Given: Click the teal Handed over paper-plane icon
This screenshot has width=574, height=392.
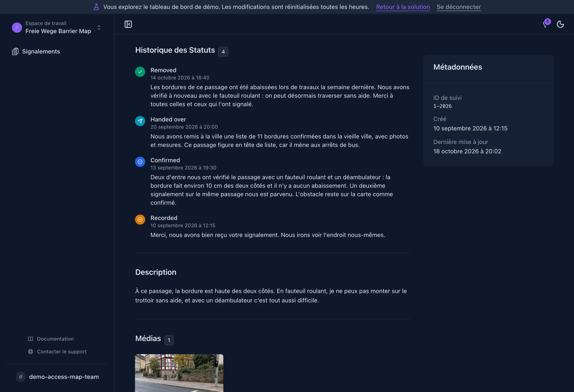Looking at the screenshot, I should 140,121.
